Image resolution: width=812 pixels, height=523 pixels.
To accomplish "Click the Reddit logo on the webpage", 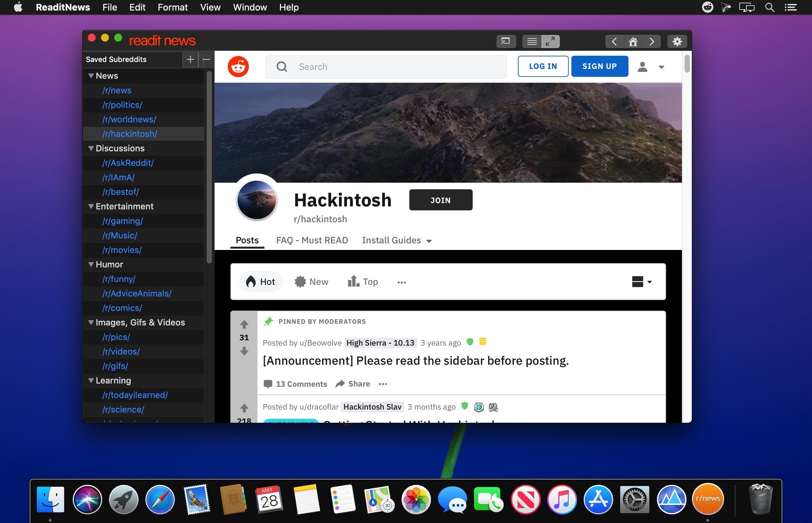I will pyautogui.click(x=238, y=67).
